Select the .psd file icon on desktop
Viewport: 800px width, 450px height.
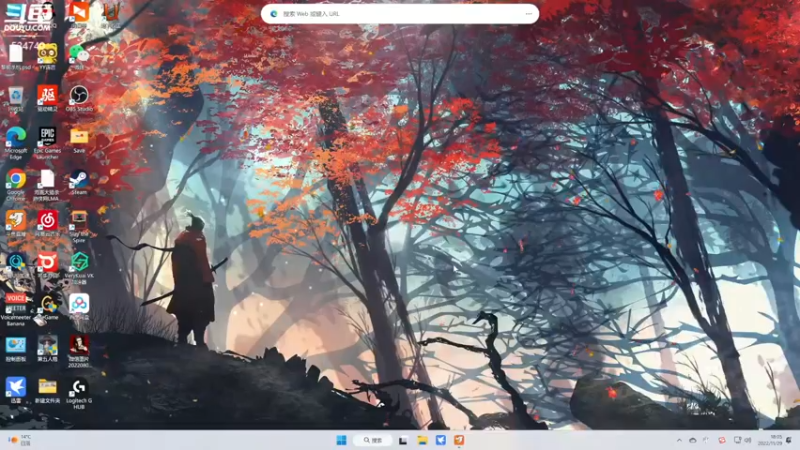[16, 56]
